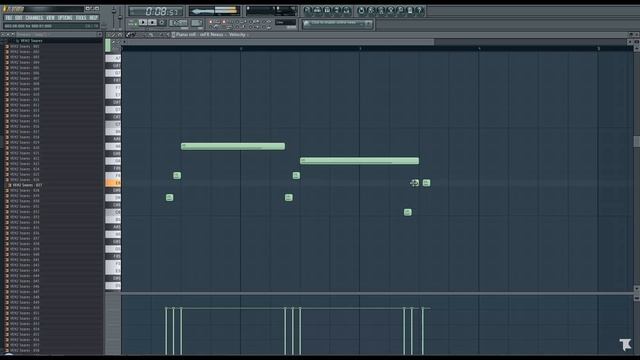640x360 pixels.
Task: Open the TOOLS menu
Action: pos(81,18)
